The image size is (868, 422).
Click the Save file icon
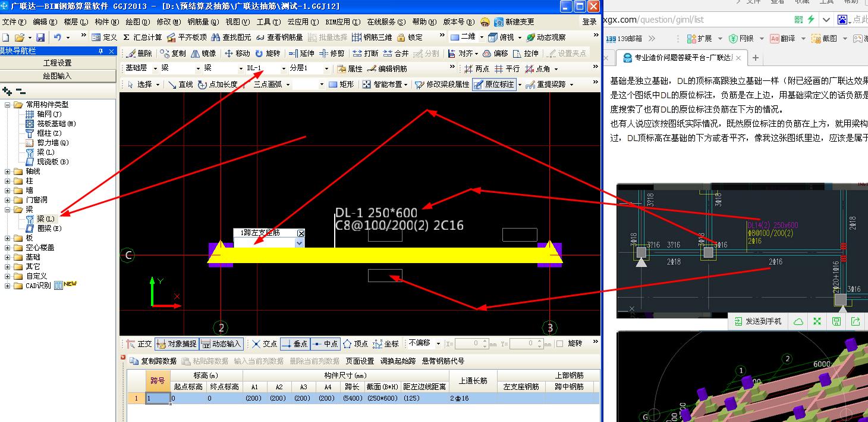click(x=40, y=37)
